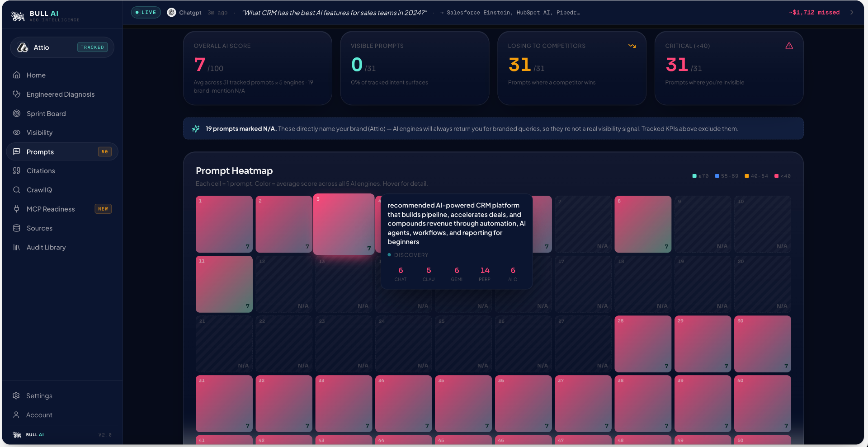Image resolution: width=868 pixels, height=447 pixels.
Task: Open Sources page
Action: 62,228
